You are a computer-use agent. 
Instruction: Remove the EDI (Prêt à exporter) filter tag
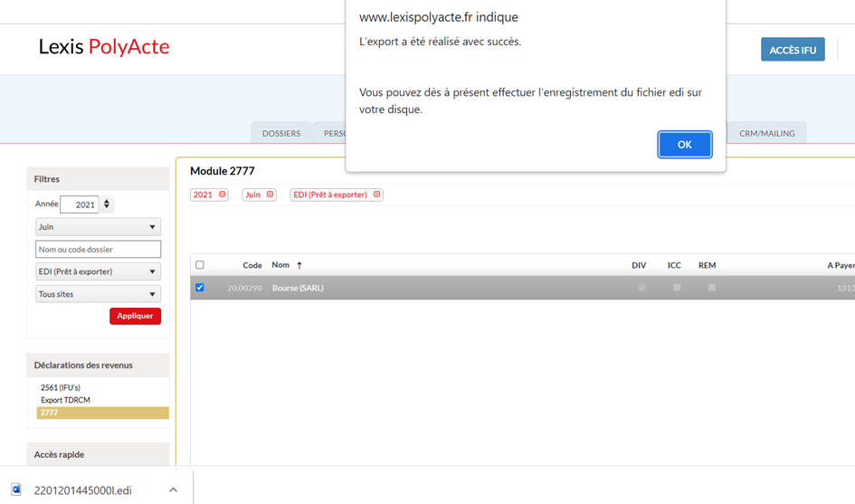click(376, 195)
